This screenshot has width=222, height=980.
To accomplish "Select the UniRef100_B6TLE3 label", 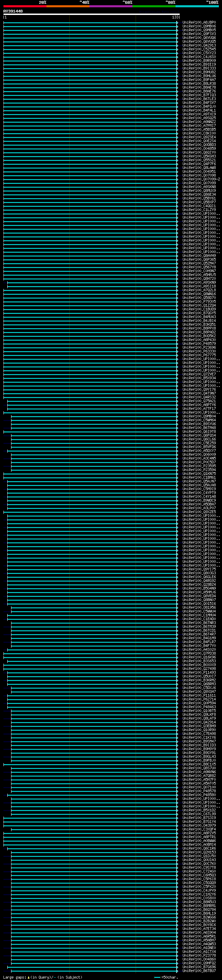I will point(199,99).
